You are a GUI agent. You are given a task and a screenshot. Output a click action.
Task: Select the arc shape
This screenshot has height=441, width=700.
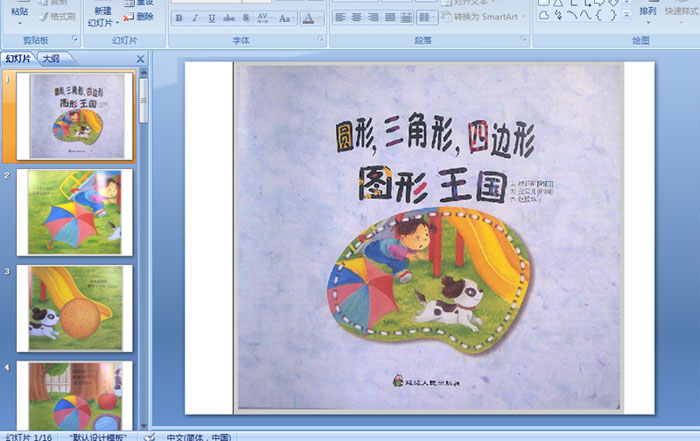click(572, 15)
